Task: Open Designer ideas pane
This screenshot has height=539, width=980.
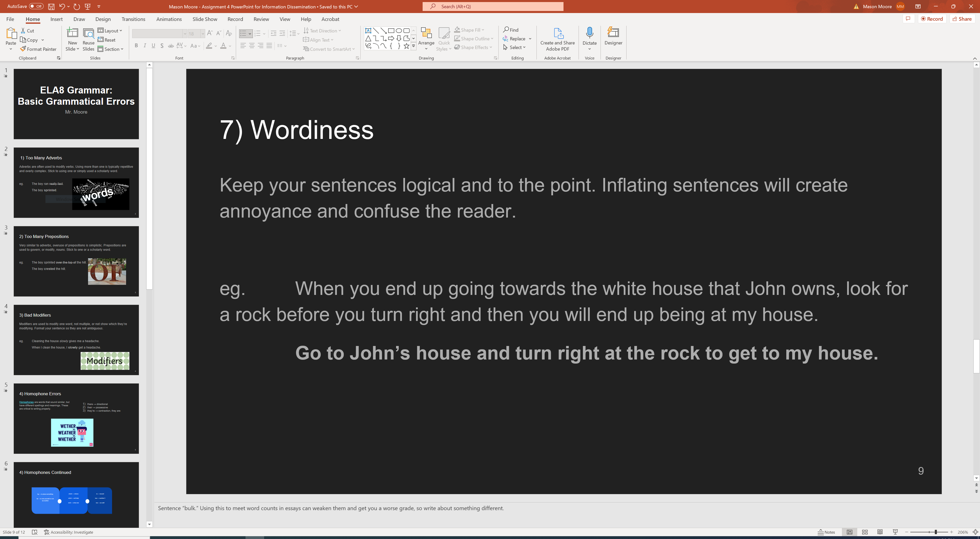Action: coord(613,36)
